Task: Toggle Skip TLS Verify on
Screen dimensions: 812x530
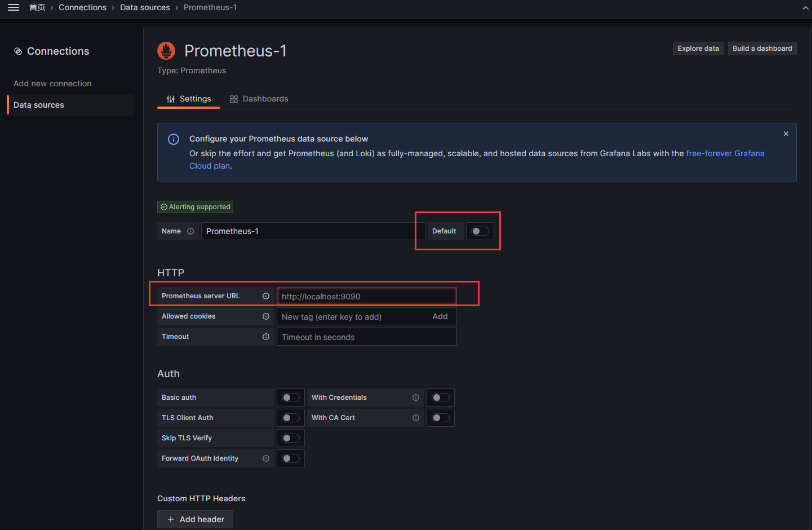Action: (291, 438)
